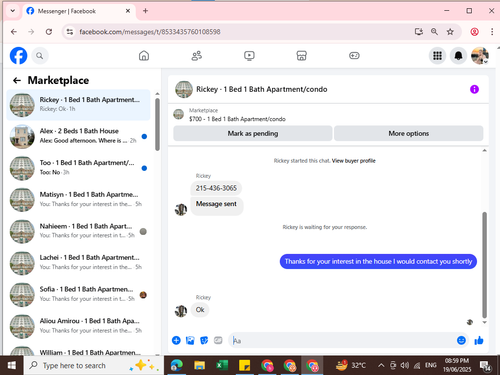The width and height of the screenshot is (500, 375).
Task: Click the install app icon in address bar
Action: 419,32
